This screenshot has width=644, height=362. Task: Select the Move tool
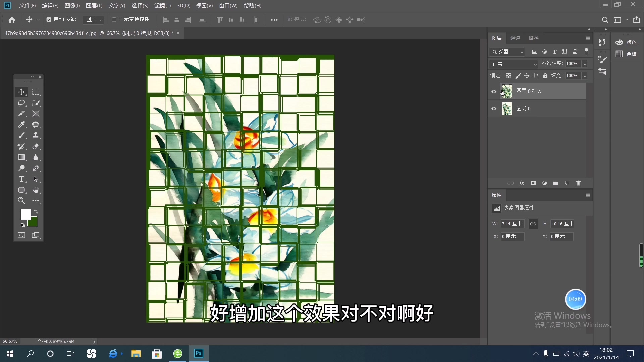pyautogui.click(x=21, y=92)
